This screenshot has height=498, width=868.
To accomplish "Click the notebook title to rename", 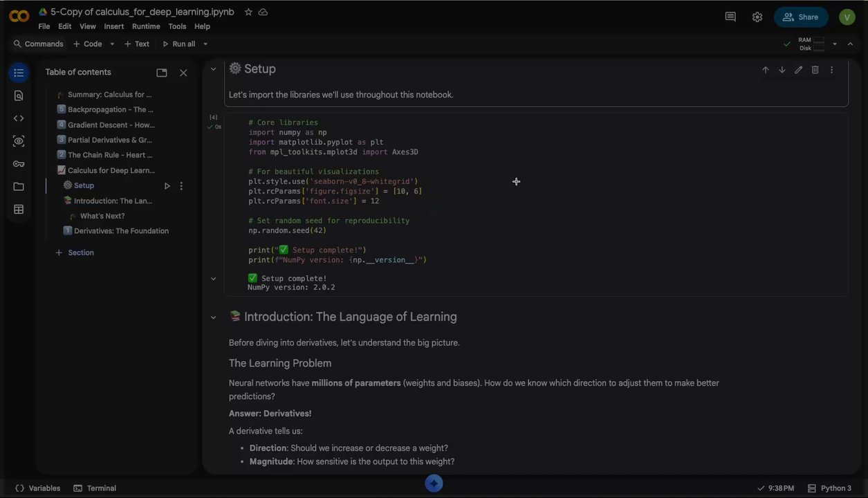I will 142,12.
